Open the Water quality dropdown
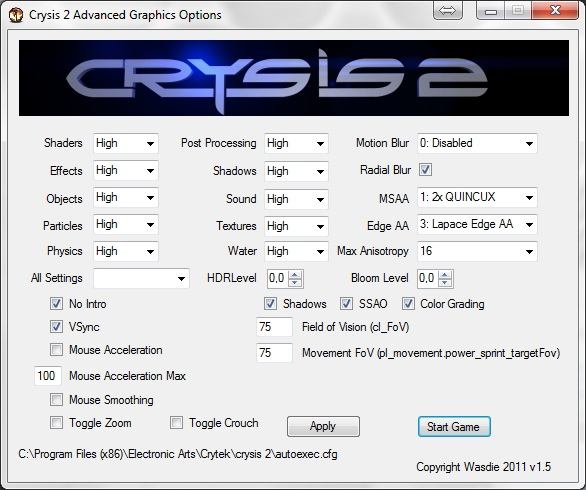The image size is (586, 490). pos(296,251)
